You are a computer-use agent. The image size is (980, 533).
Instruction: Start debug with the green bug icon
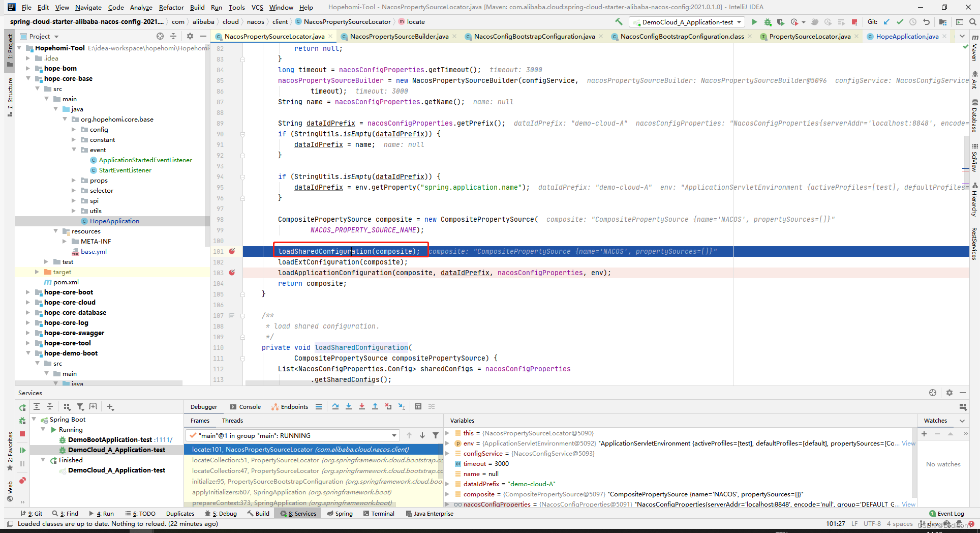point(768,22)
